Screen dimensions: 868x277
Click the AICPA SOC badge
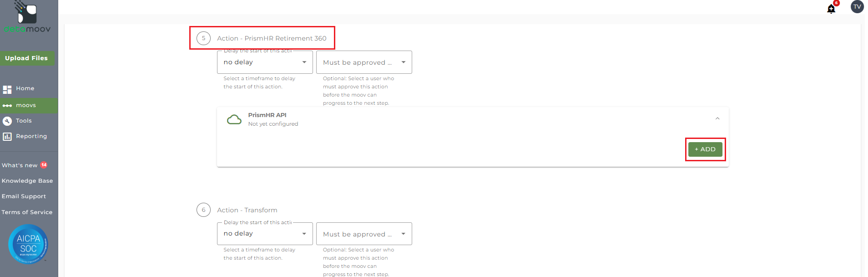coord(28,244)
